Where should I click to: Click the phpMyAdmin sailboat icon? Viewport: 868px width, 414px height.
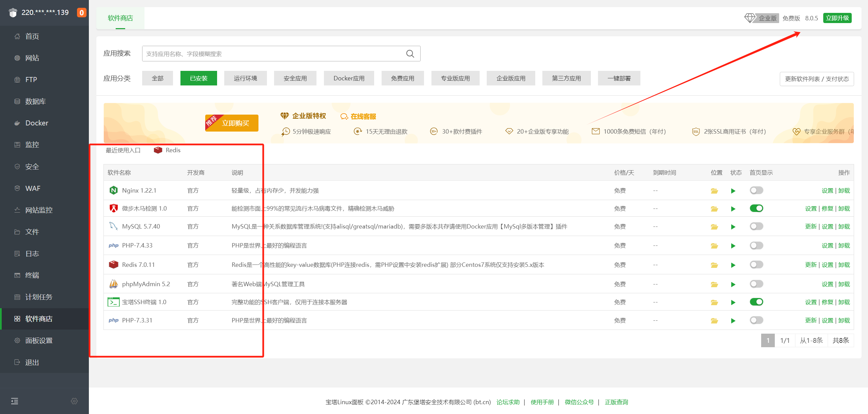pos(114,284)
